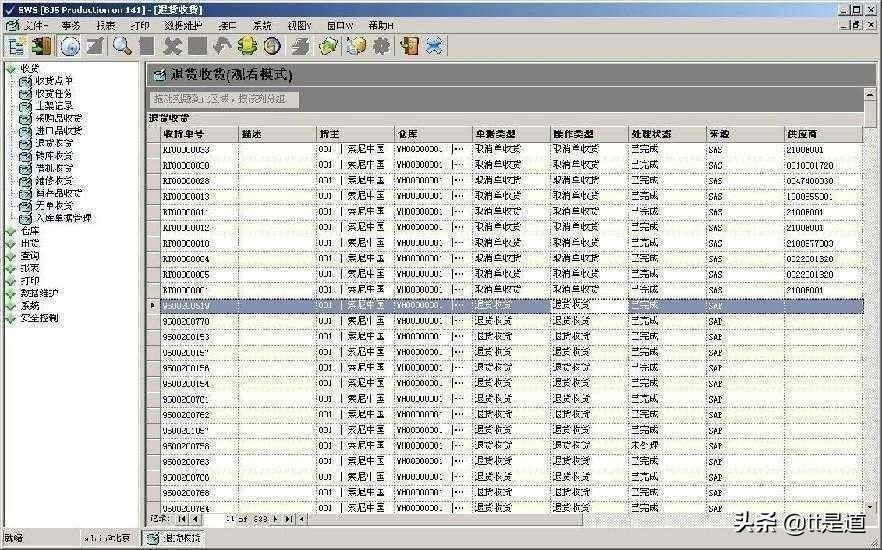Viewport: 882px width, 550px height.
Task: Click the group-by column header drop box
Action: (224, 100)
